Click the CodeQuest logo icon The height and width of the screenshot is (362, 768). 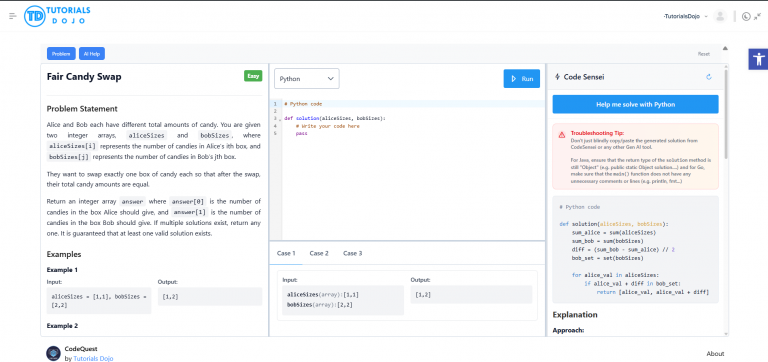tap(53, 354)
